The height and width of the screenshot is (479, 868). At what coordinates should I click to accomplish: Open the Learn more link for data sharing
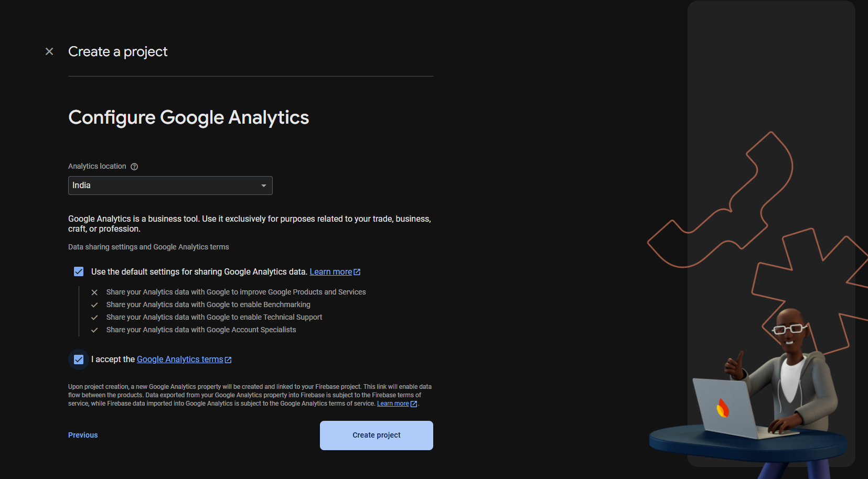coord(331,271)
